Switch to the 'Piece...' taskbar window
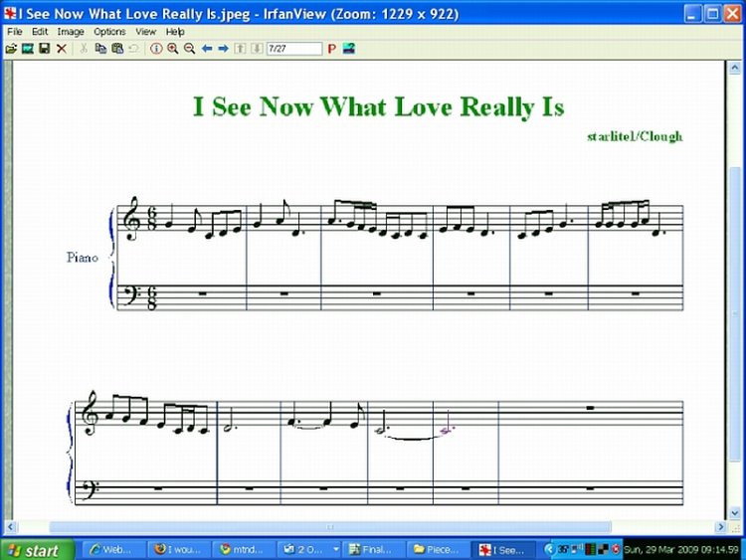 (x=435, y=549)
